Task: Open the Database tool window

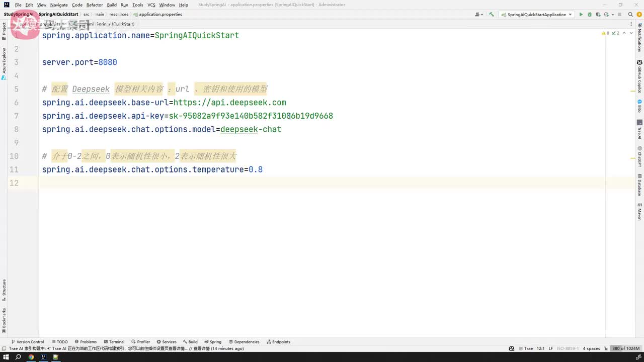Action: coord(639,185)
